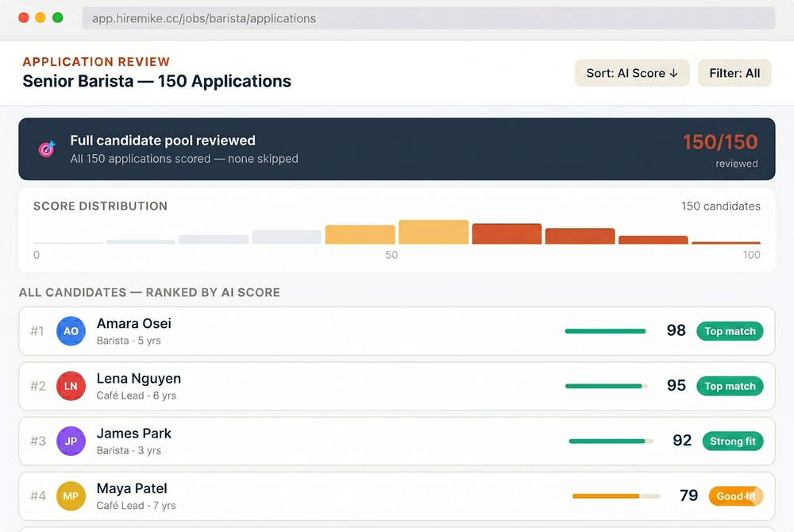
Task: Click 'Café Lead - 7 yrs' subtitle
Action: click(x=137, y=505)
